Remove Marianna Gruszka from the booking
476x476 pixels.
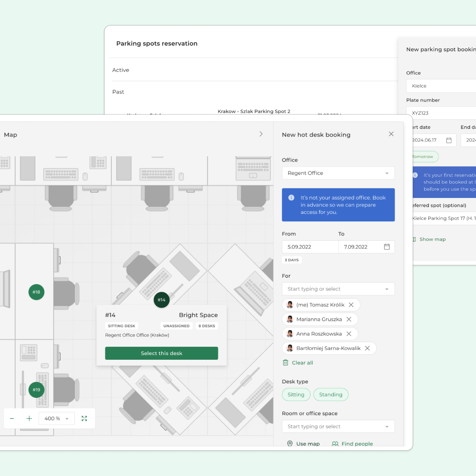[x=349, y=319]
